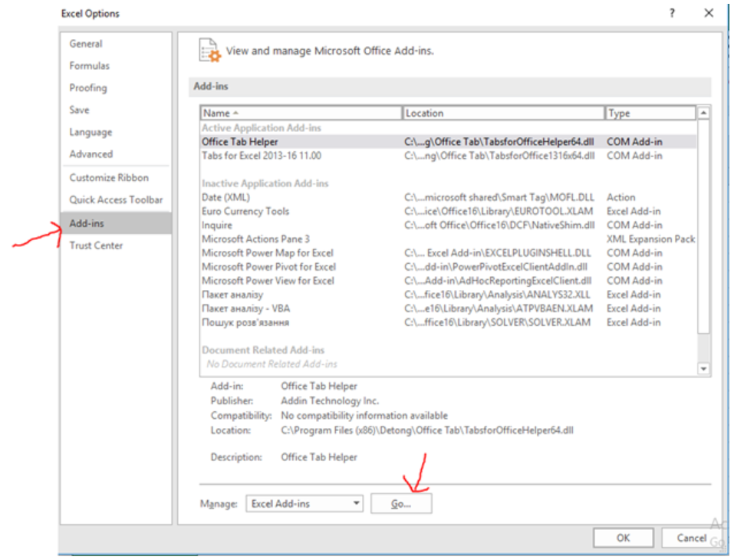The width and height of the screenshot is (734, 560).
Task: Select the Inquire add-in row
Action: coord(448,226)
